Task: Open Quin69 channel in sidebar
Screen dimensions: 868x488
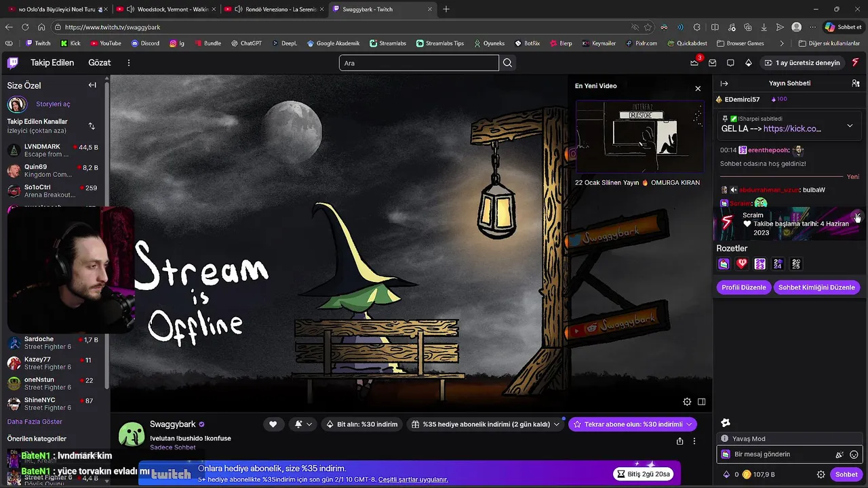Action: (53, 171)
